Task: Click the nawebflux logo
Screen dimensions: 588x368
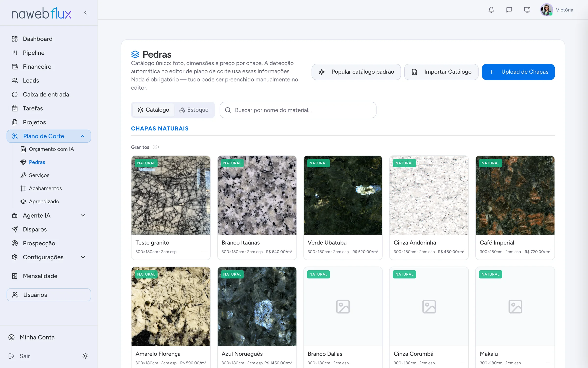Action: [x=41, y=13]
